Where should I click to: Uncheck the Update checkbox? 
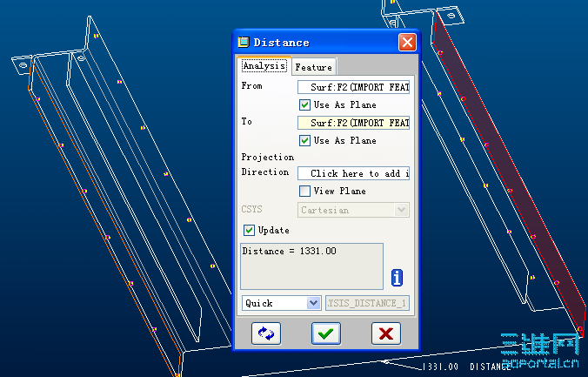249,230
